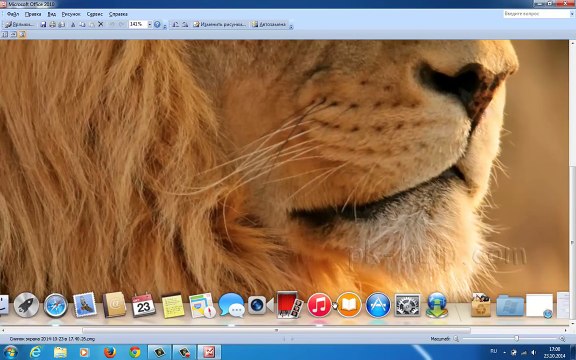Delete the picture with the X icon

(101, 24)
